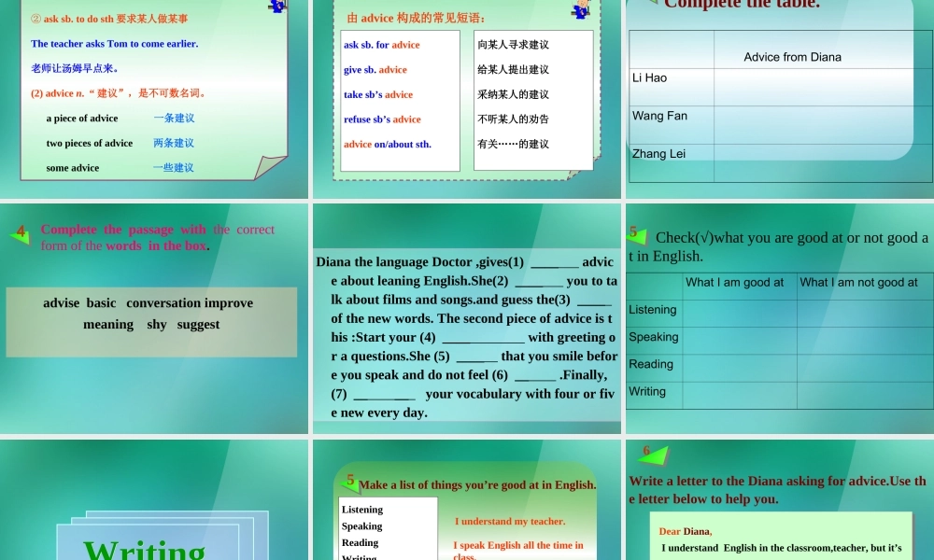This screenshot has width=934, height=560.
Task: Click the cartoon boy icon on the advice phrases slide
Action: coord(580,9)
